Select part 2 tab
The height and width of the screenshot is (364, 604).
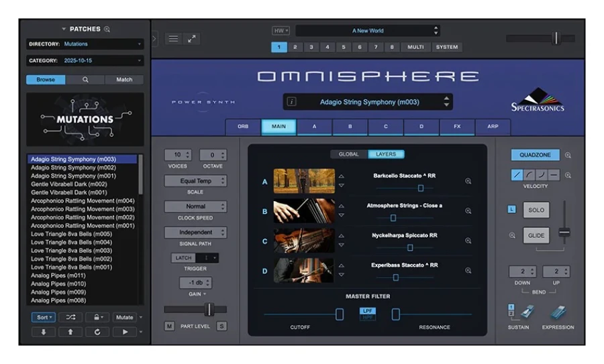pyautogui.click(x=295, y=48)
